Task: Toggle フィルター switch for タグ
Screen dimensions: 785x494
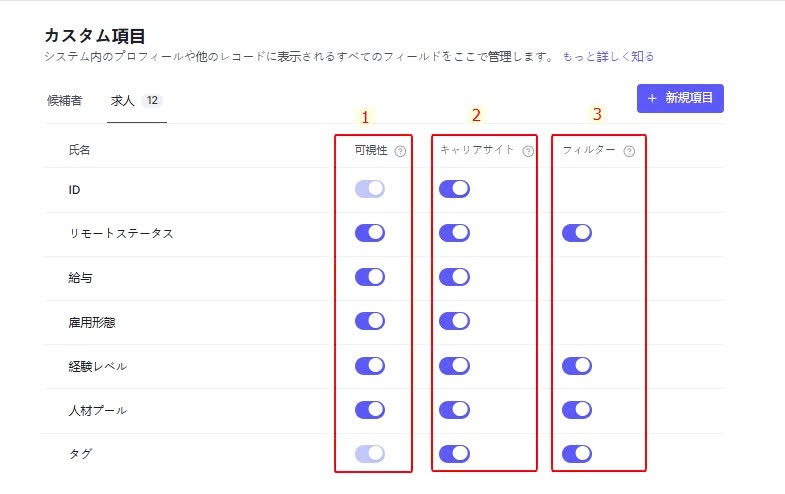Action: (577, 454)
